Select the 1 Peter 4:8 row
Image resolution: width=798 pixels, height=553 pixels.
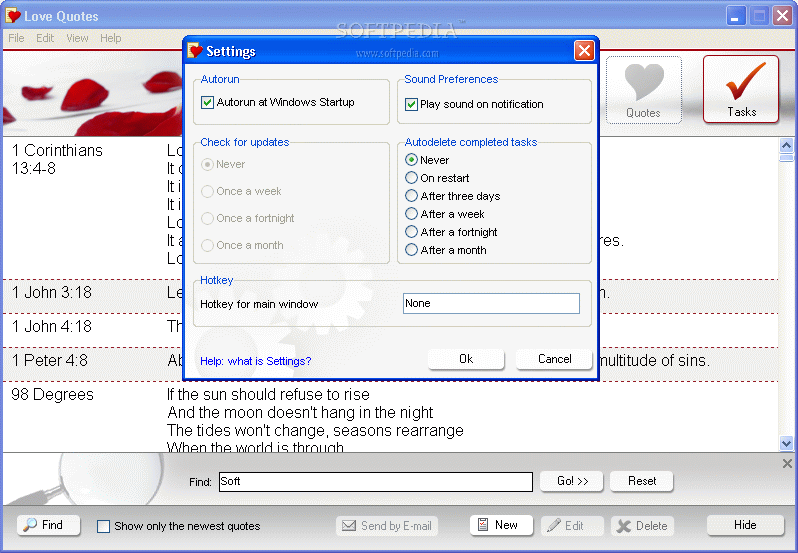pyautogui.click(x=390, y=364)
